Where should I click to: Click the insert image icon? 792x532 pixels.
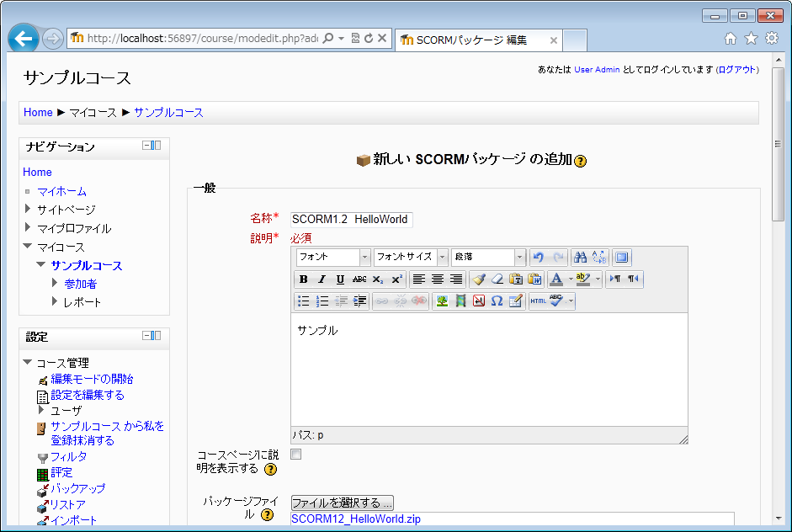(442, 301)
